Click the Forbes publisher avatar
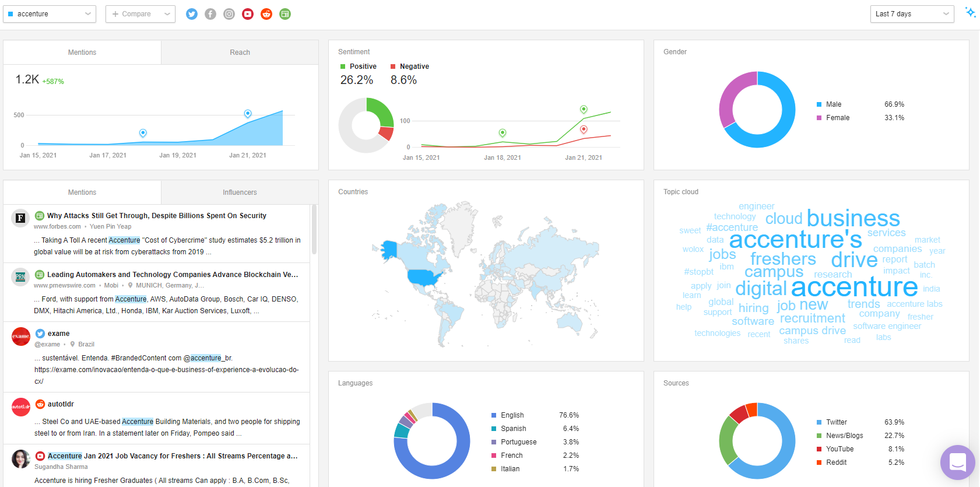Image resolution: width=980 pixels, height=487 pixels. 20,218
